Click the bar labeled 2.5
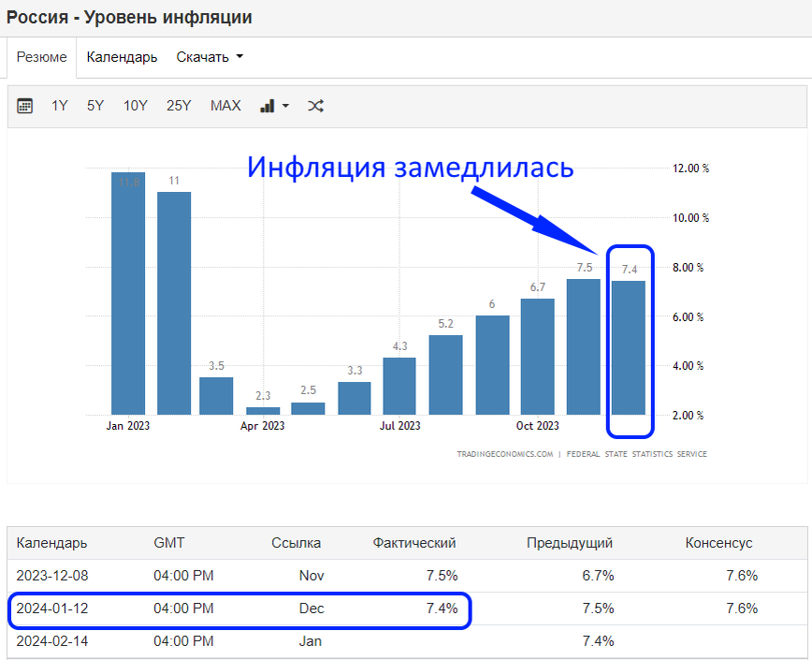Image resolution: width=812 pixels, height=660 pixels. (308, 408)
